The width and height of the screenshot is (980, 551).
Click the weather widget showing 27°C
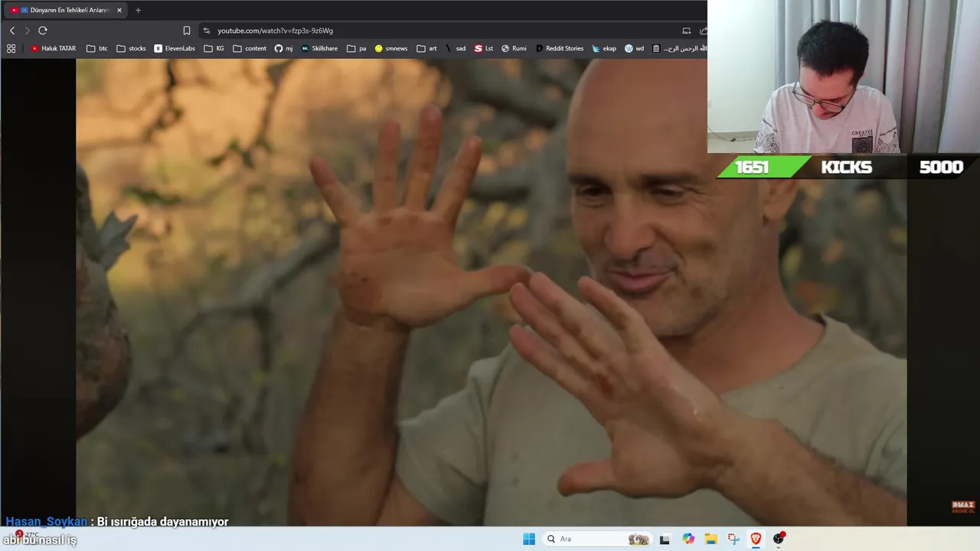[x=27, y=535]
